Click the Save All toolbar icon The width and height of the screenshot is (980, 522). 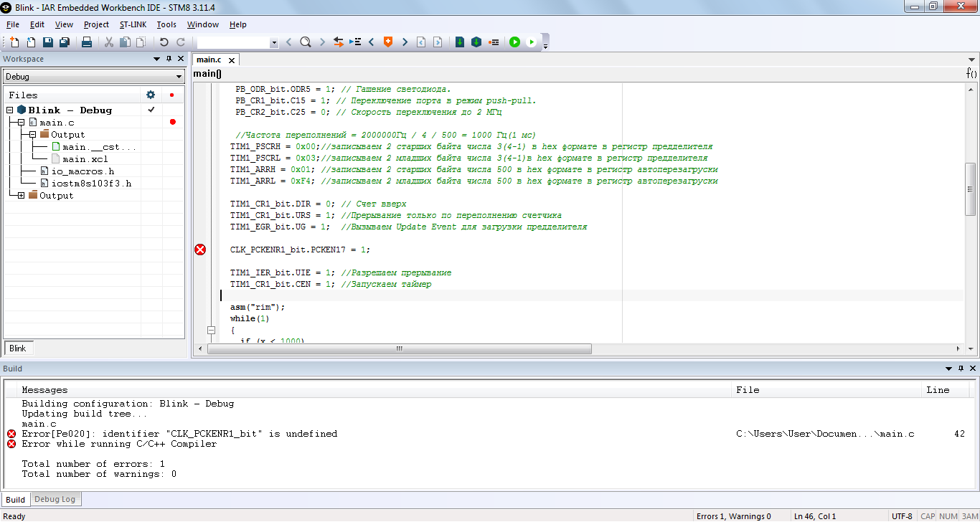pyautogui.click(x=64, y=42)
